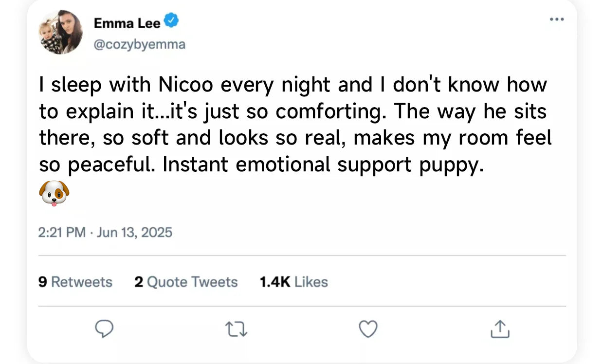Click the puppy face emoji

pos(54,193)
